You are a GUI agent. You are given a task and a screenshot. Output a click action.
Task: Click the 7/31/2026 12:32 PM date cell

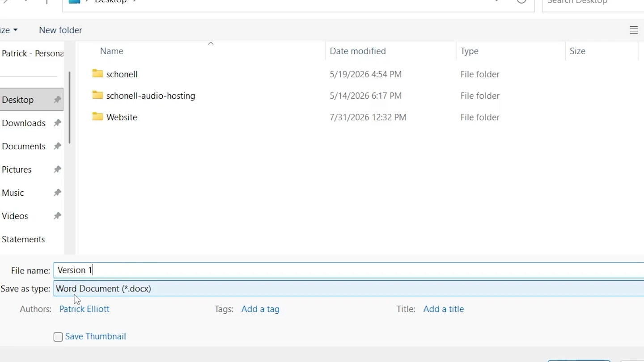point(368,117)
